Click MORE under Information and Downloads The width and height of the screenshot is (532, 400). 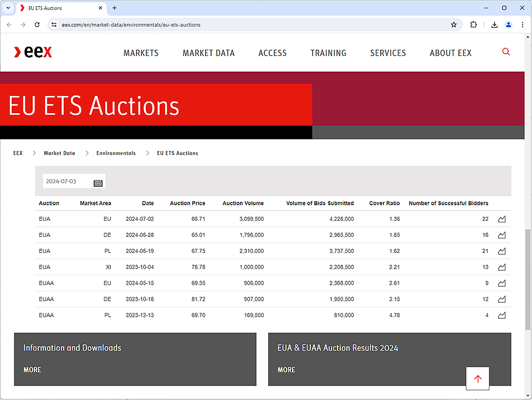coord(32,370)
